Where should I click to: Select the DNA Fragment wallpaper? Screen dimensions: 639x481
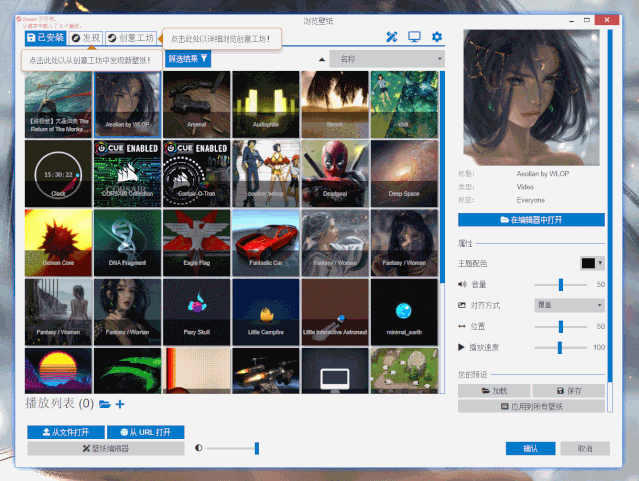click(128, 243)
